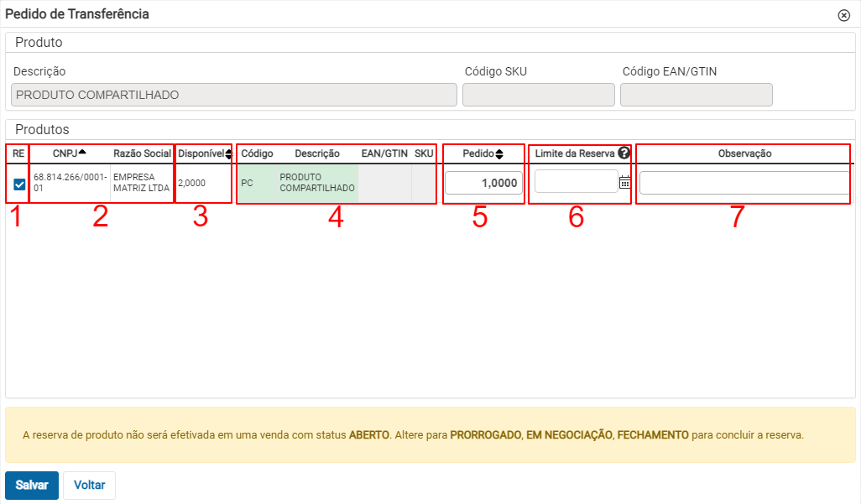This screenshot has width=861, height=504.
Task: Click the EAN/GTIN column header
Action: [x=384, y=153]
